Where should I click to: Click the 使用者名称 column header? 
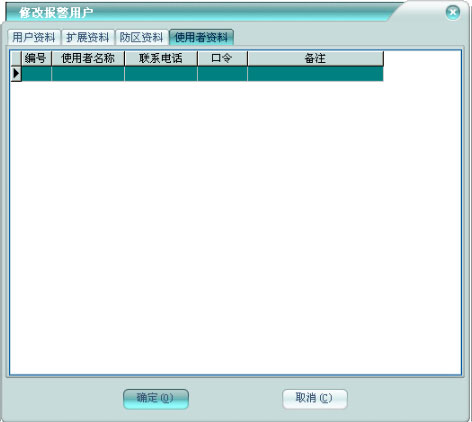(x=88, y=58)
